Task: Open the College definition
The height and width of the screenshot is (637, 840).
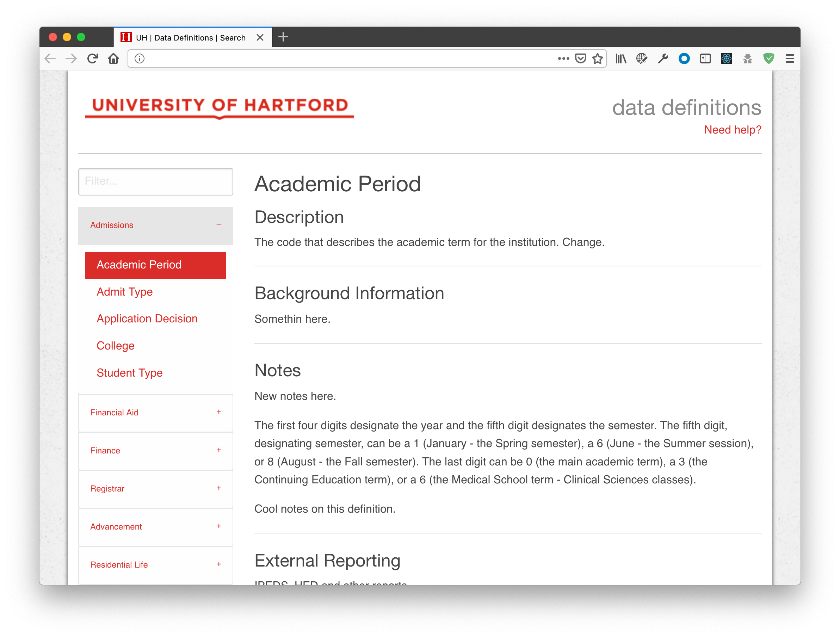Action: click(116, 346)
